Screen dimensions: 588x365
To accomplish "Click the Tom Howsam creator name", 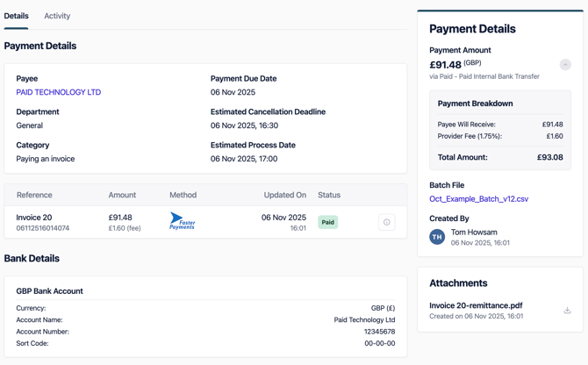I will click(x=474, y=233).
